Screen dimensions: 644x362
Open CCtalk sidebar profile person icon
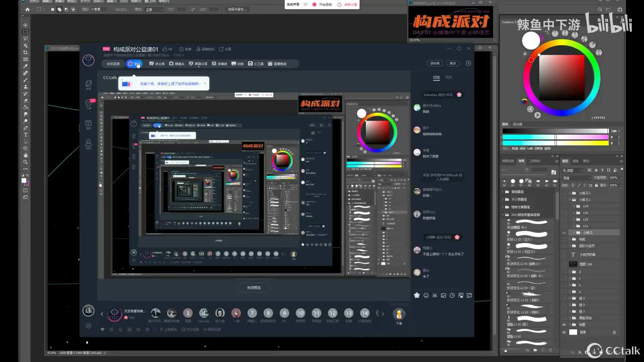point(89,143)
